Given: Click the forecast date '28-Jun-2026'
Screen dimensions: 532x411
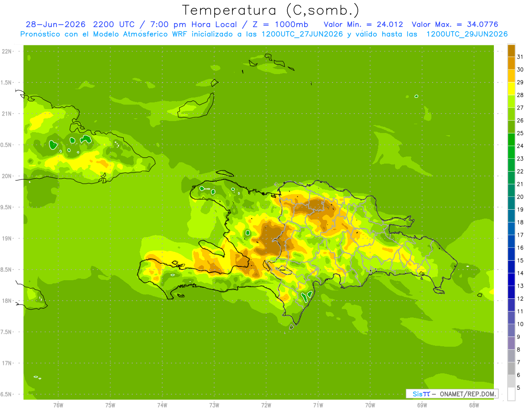Looking at the screenshot, I should coord(56,24).
